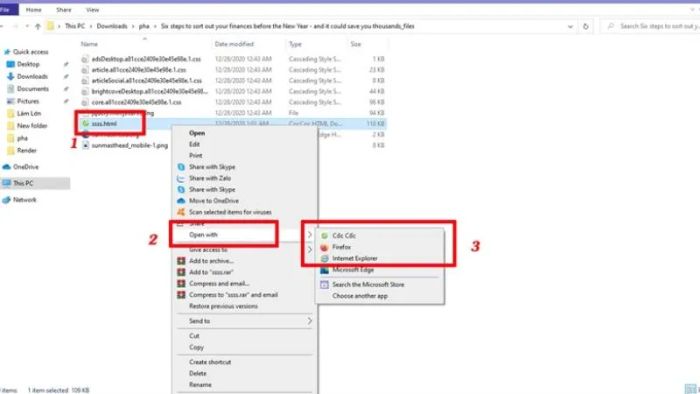The image size is (700, 394).
Task: Click the Up arrow in navigation bar
Action: (x=38, y=26)
